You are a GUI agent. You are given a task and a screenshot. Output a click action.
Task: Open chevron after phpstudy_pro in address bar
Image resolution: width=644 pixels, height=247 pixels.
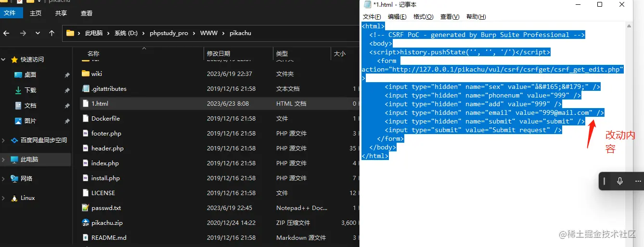tap(194, 33)
